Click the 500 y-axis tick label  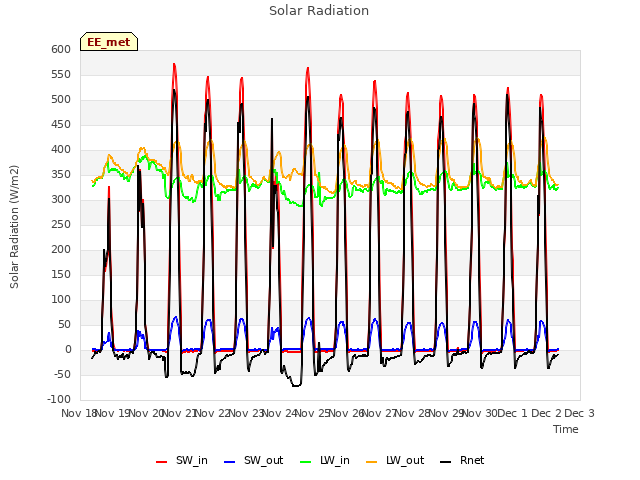click(61, 100)
